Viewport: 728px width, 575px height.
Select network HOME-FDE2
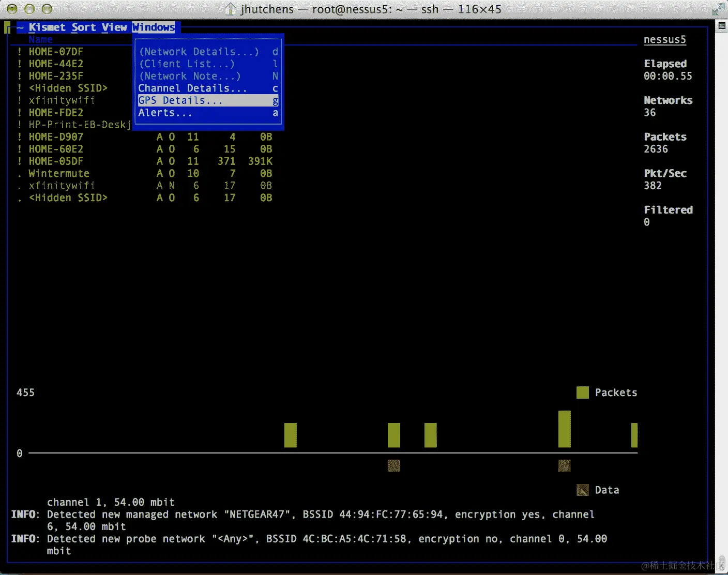point(56,113)
